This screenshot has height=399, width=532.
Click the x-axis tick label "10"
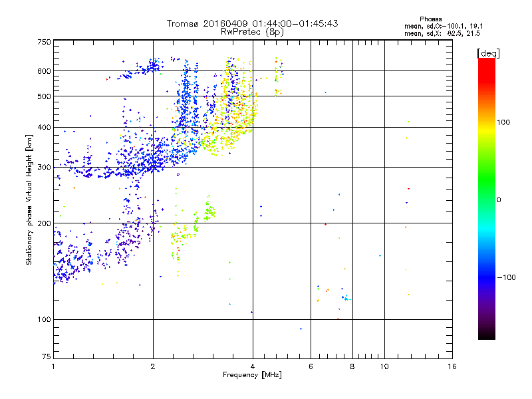[x=384, y=366]
